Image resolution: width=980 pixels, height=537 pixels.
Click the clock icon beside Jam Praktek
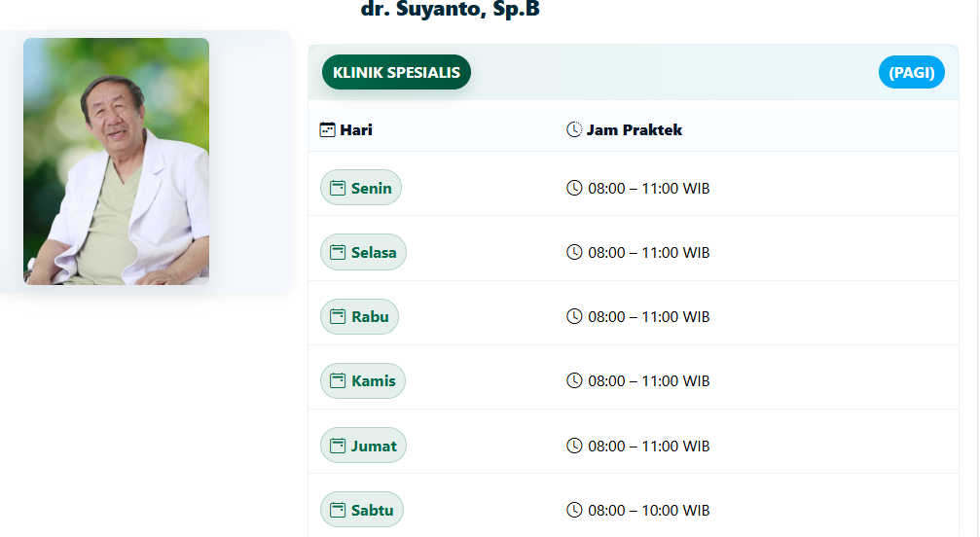(574, 129)
